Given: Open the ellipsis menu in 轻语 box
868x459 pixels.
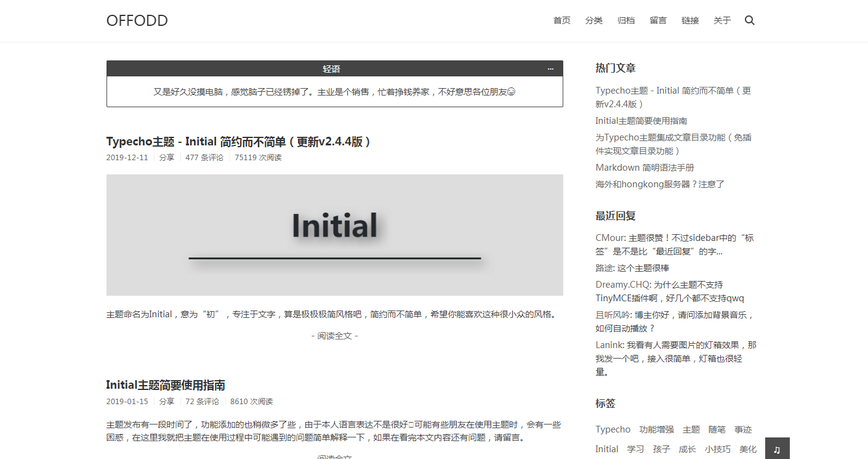Looking at the screenshot, I should click(x=550, y=69).
